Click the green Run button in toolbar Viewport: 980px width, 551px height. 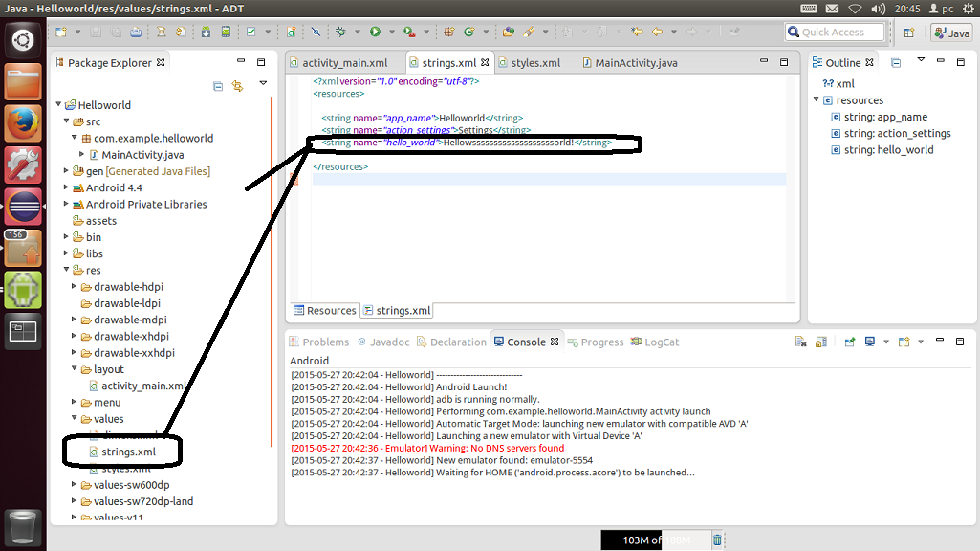[375, 32]
